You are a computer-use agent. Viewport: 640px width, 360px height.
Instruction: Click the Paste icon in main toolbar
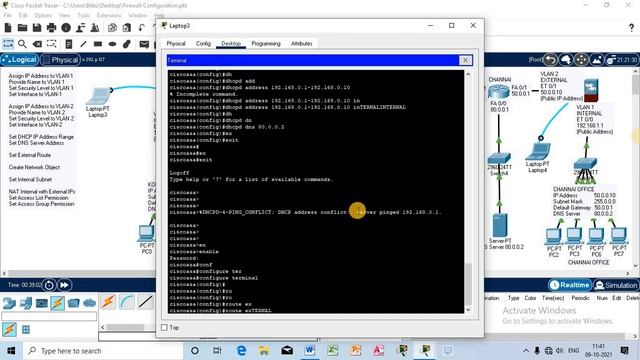(127, 28)
